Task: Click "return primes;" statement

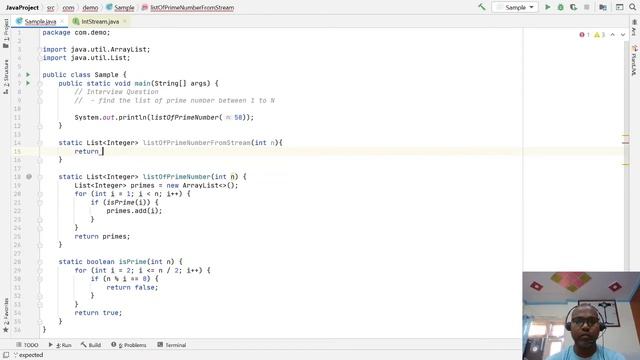Action: point(102,236)
